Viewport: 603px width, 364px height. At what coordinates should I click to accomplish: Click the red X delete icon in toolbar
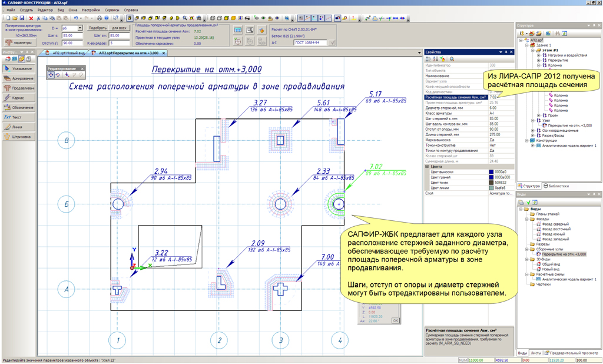pos(31,18)
